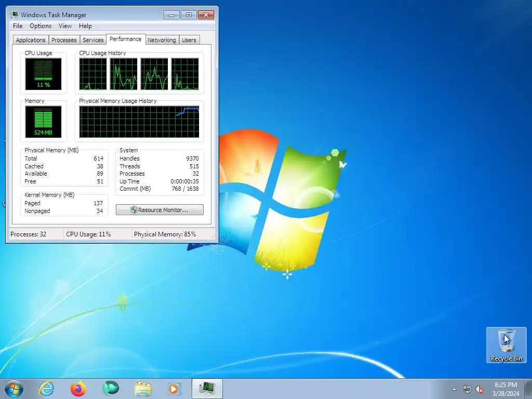The width and height of the screenshot is (532, 399).
Task: Click the Cached value 38
Action: point(100,166)
